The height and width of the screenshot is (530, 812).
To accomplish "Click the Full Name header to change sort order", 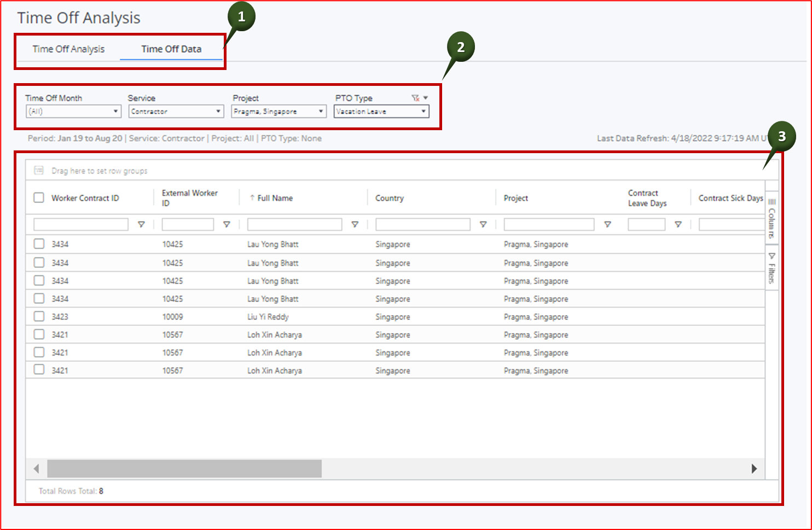I will coord(276,197).
